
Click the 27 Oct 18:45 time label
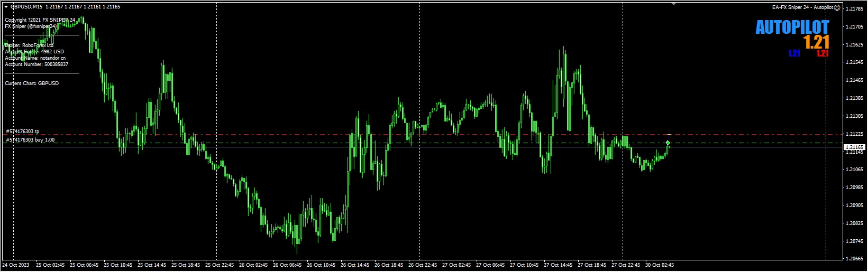point(592,265)
